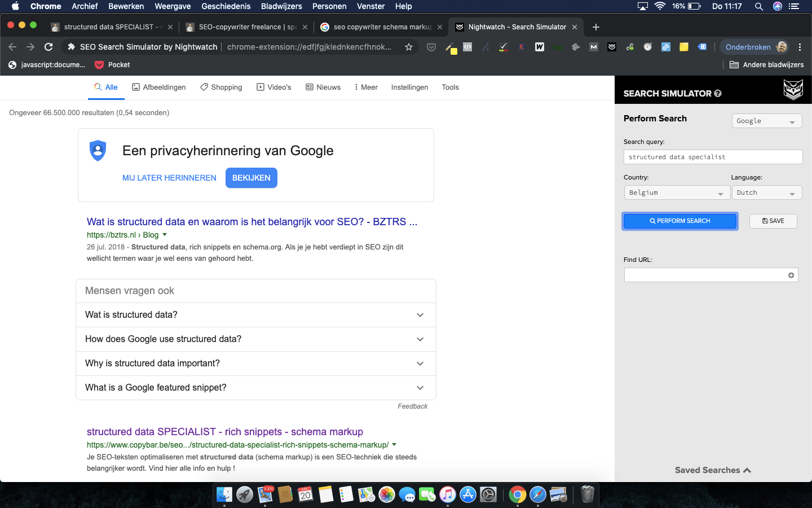The width and height of the screenshot is (812, 508).
Task: Click the Nightwatch owl logo in simulator panel
Action: point(793,90)
